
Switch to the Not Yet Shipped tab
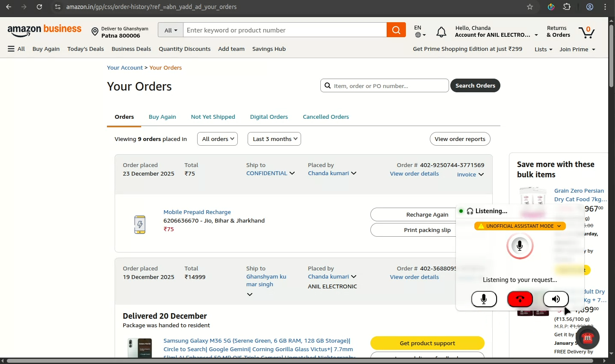coord(213,117)
